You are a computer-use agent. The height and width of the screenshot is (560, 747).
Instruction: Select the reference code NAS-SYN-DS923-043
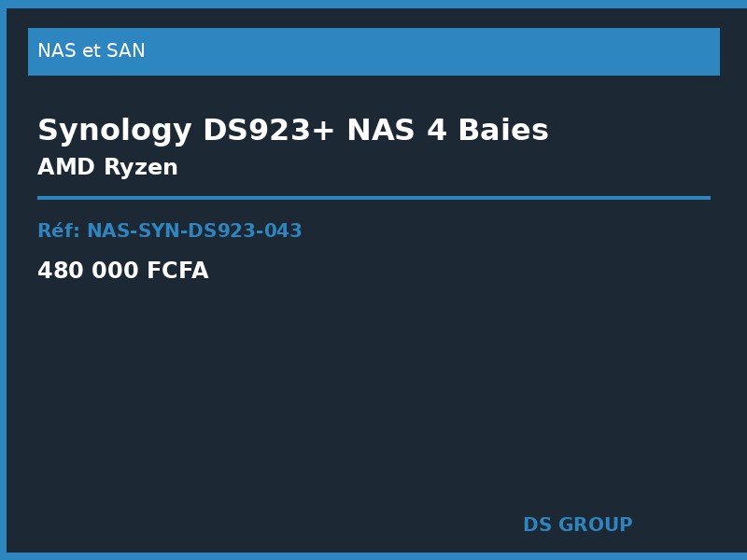(194, 231)
